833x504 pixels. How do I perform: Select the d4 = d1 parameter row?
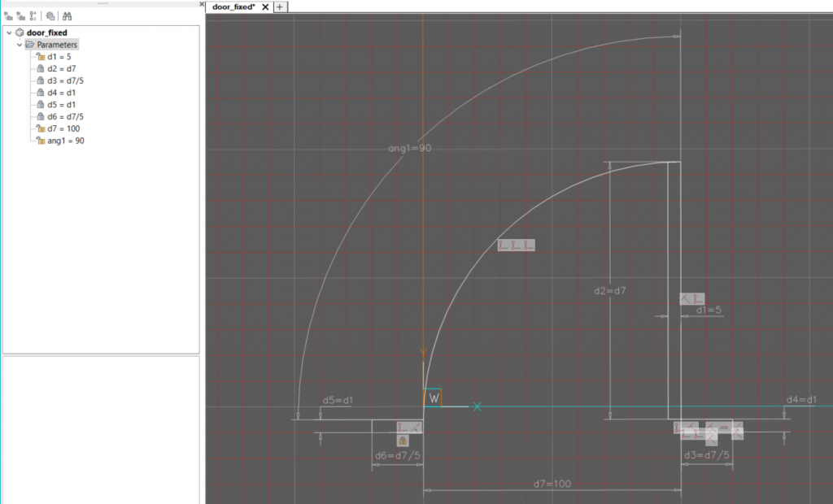coord(61,93)
